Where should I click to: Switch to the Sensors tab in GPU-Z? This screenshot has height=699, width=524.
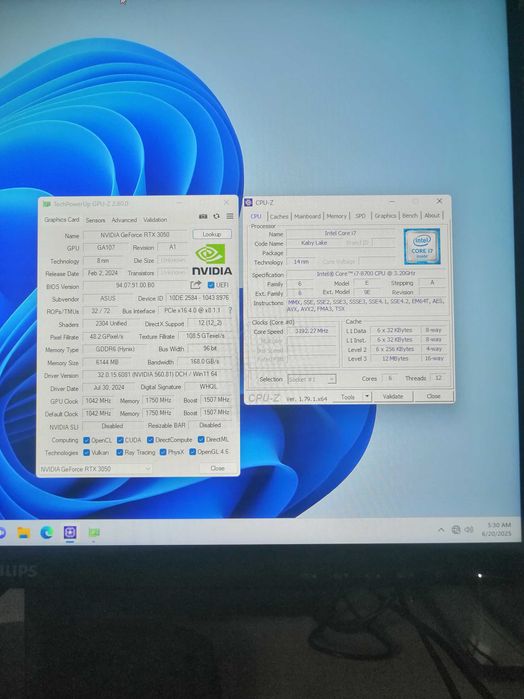[95, 220]
